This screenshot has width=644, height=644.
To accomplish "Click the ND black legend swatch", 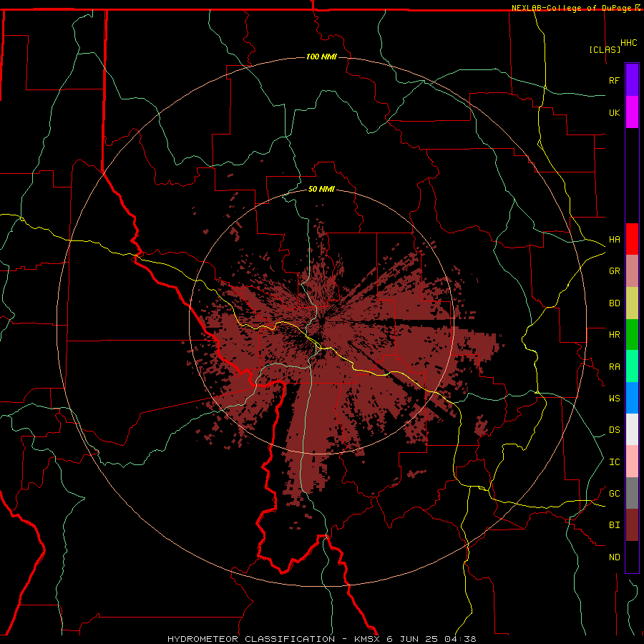I will (632, 557).
